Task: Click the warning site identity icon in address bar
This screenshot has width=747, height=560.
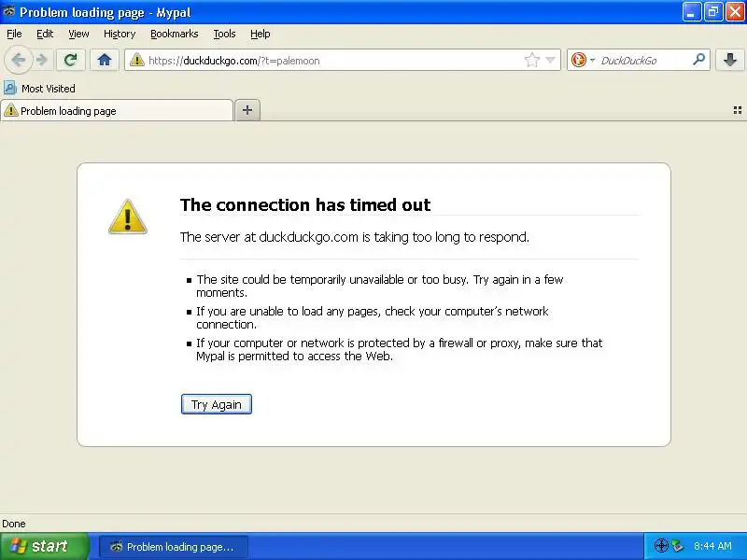Action: (136, 60)
